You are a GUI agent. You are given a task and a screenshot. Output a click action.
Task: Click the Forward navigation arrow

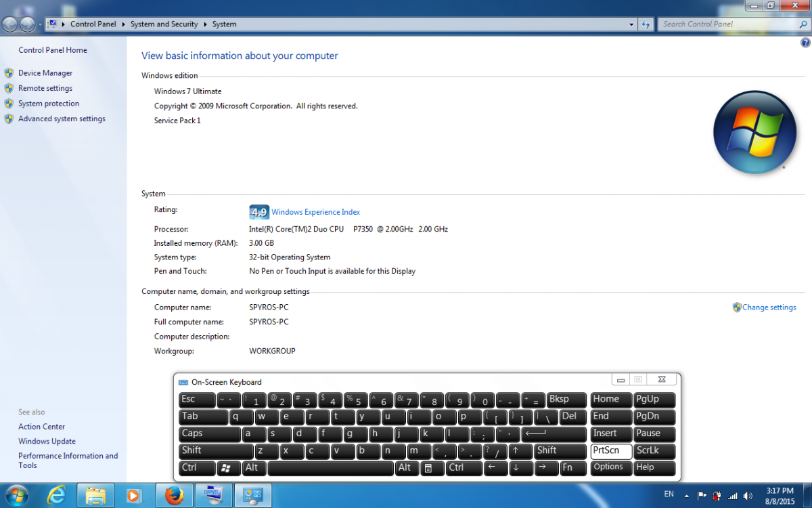[x=28, y=24]
